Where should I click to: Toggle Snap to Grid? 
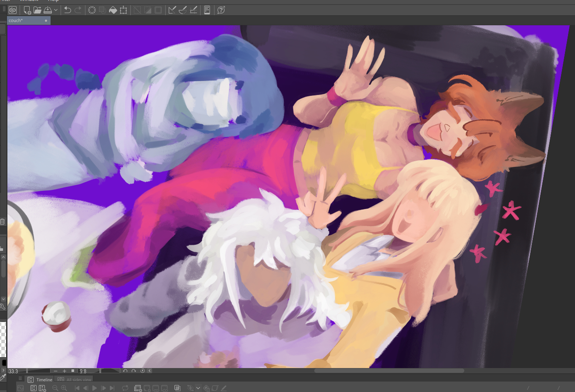(194, 10)
